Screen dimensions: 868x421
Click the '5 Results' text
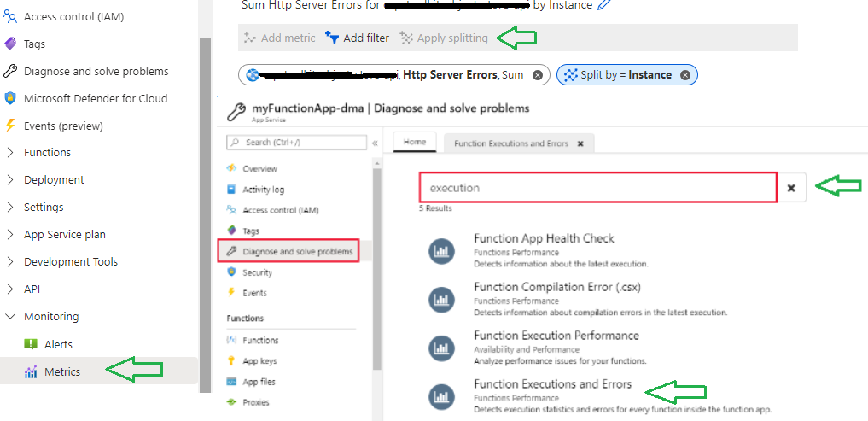(435, 208)
